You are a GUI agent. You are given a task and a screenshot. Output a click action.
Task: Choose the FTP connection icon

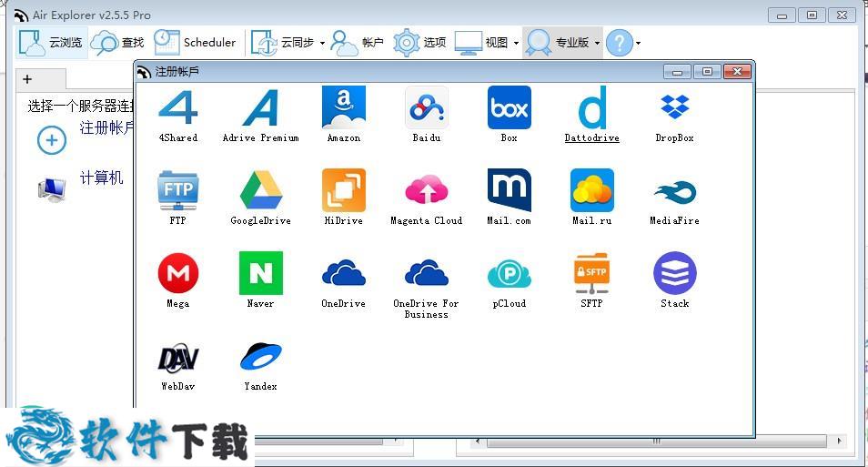click(x=177, y=190)
